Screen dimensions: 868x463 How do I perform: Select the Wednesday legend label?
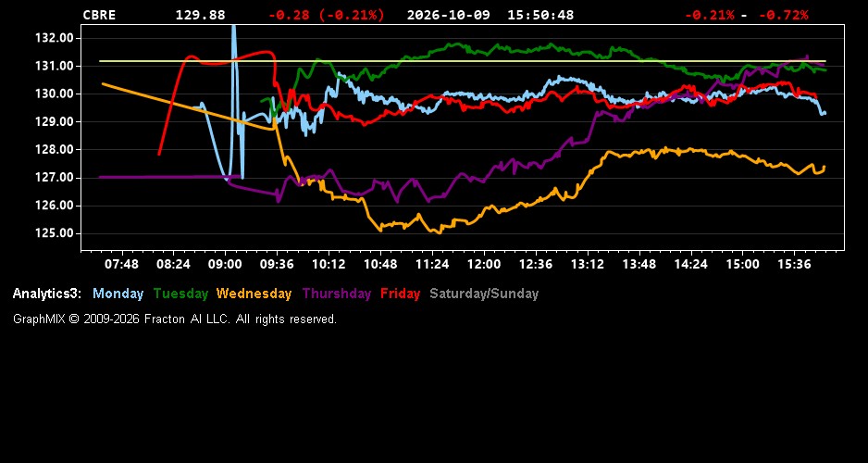coord(254,294)
